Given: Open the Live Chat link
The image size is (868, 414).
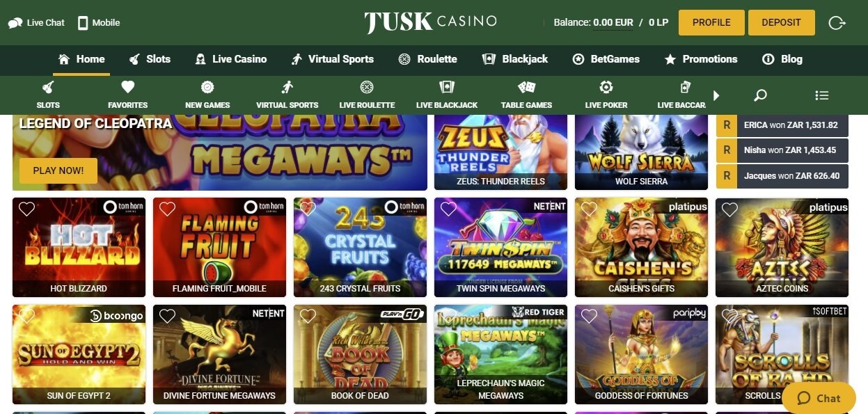Looking at the screenshot, I should pos(36,22).
